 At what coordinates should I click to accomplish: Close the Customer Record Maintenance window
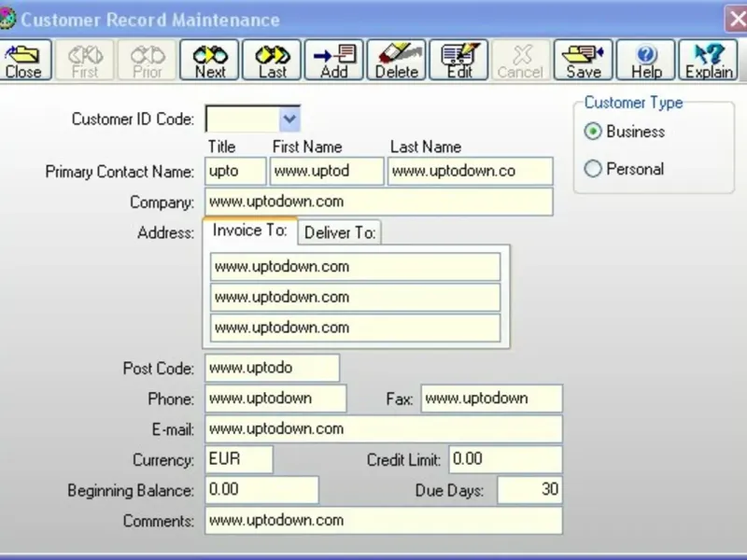pyautogui.click(x=737, y=19)
